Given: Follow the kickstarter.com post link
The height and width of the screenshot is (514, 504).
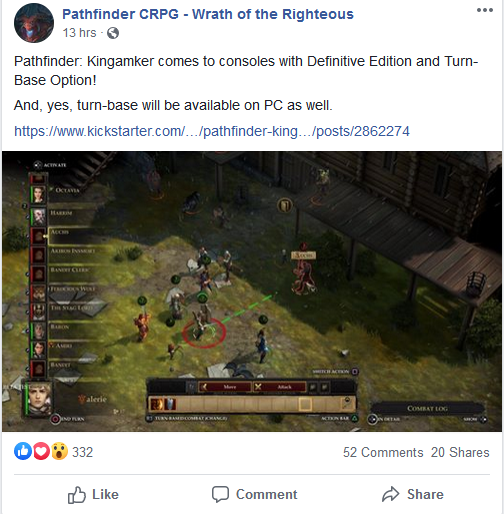Looking at the screenshot, I should tap(212, 131).
